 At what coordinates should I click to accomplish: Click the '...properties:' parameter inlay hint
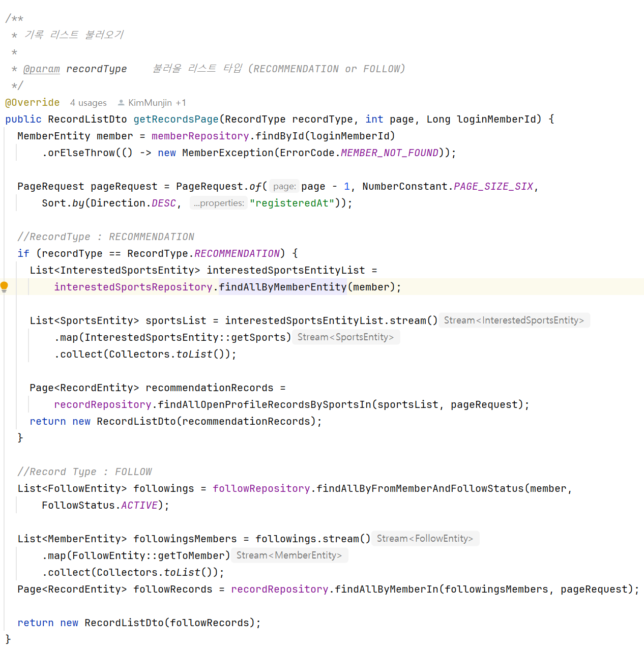pos(219,203)
